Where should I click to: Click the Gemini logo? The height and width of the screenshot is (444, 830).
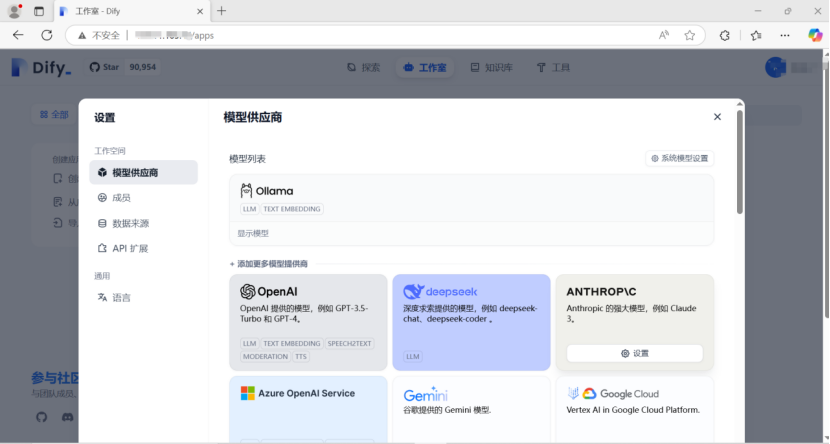[x=426, y=394]
